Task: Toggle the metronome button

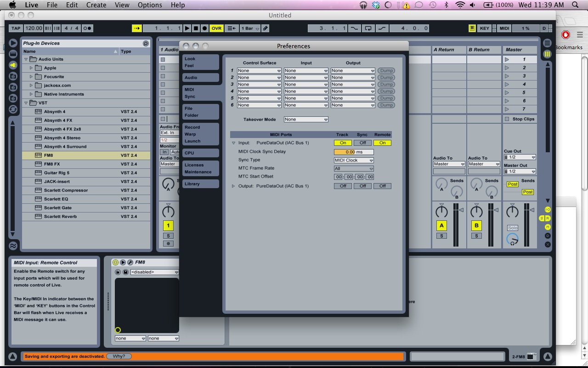Action: pyautogui.click(x=87, y=28)
